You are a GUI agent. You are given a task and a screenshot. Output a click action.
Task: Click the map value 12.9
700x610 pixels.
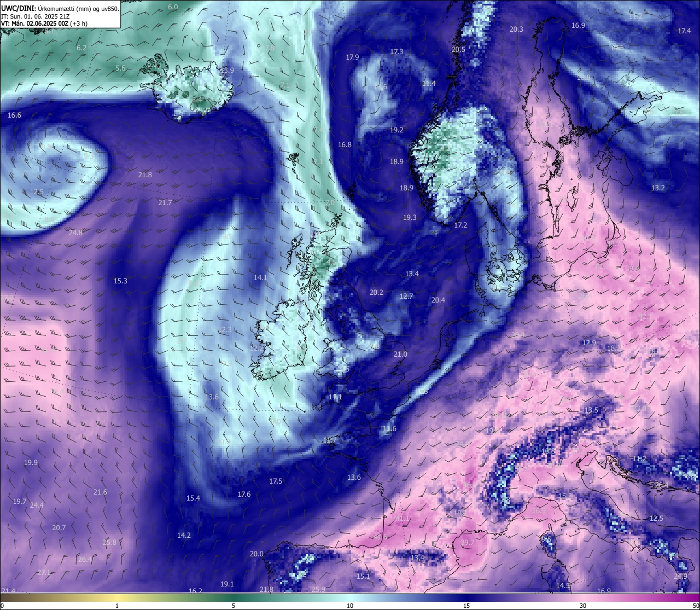[x=588, y=342]
